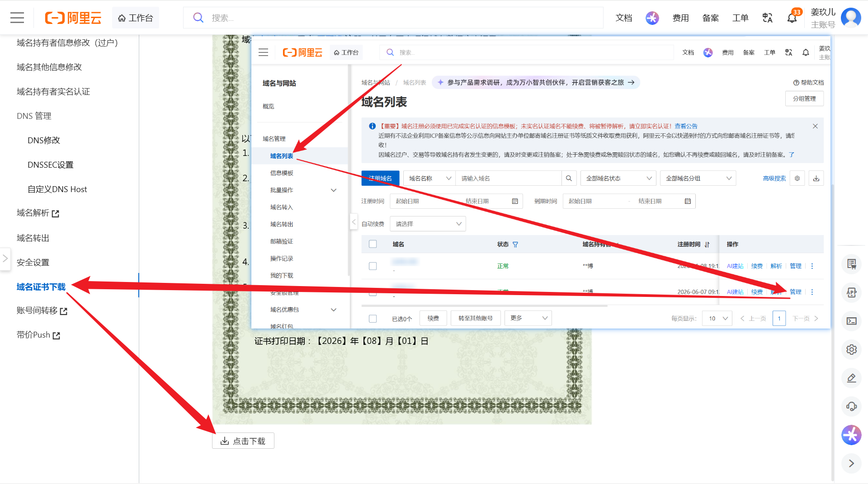In the embedded screenshot, click the bell icon
Screen dimensions: 868x484
point(806,52)
